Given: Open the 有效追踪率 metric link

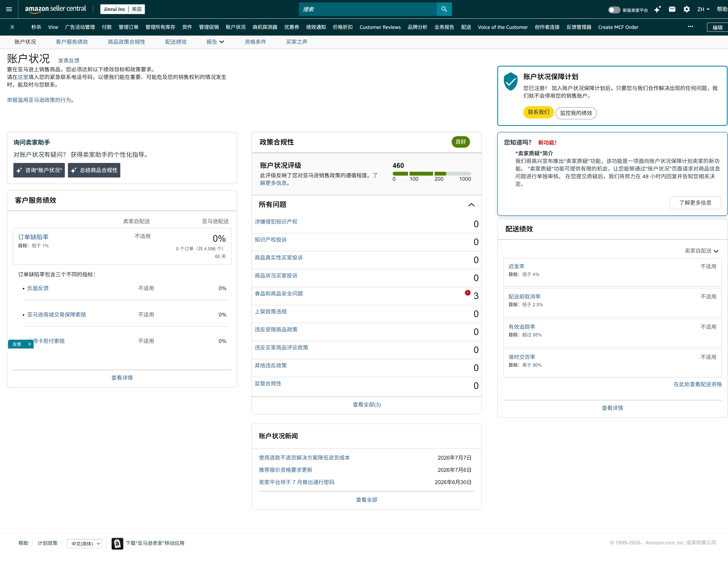Looking at the screenshot, I should (522, 327).
